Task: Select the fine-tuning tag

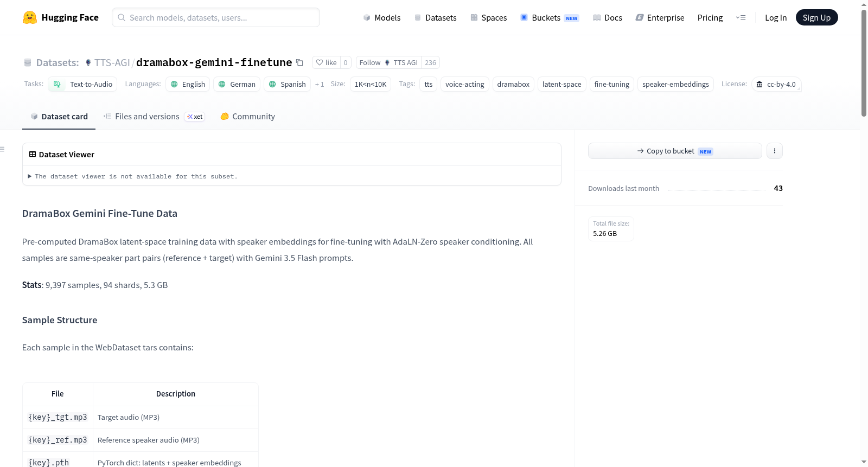Action: tap(612, 84)
